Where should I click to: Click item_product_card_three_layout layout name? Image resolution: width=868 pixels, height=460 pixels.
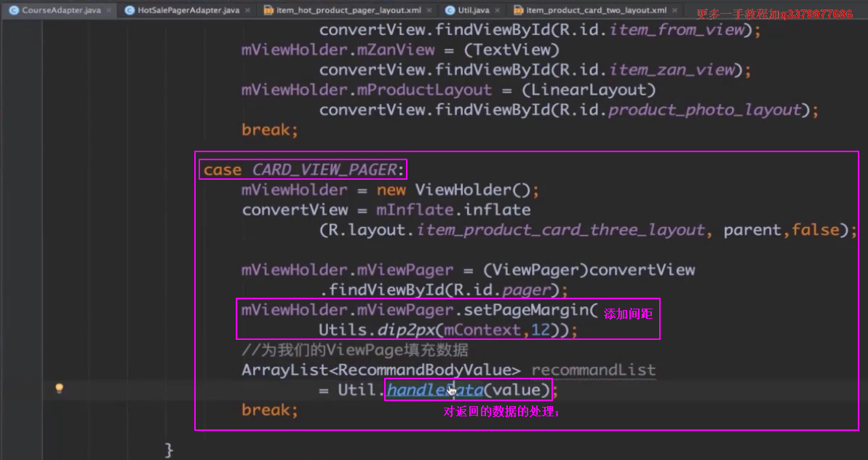pos(561,230)
